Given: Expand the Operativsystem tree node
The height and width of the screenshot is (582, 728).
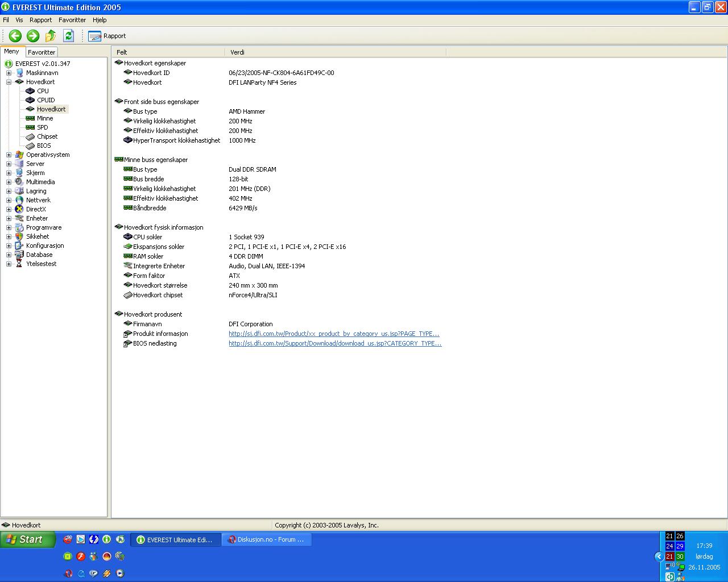Looking at the screenshot, I should coord(9,155).
